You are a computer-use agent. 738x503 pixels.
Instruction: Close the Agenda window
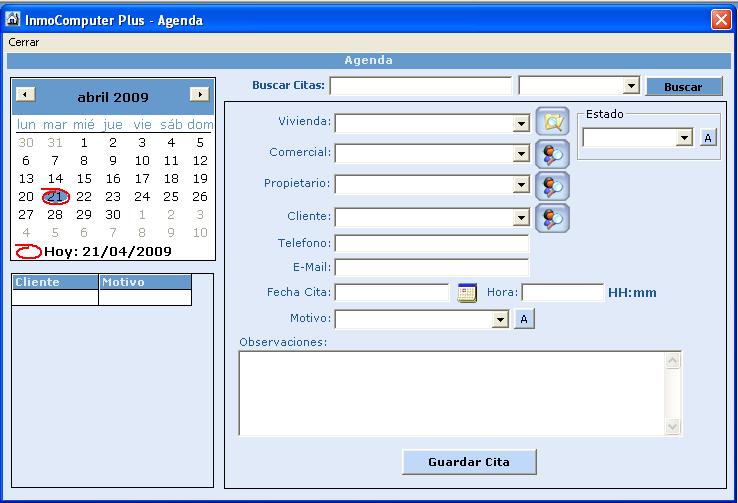(721, 20)
